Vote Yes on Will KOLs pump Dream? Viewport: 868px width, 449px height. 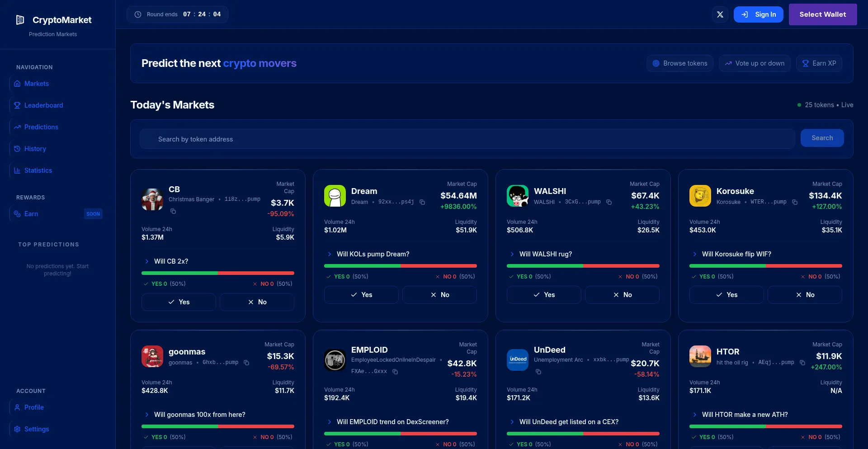[x=361, y=294]
